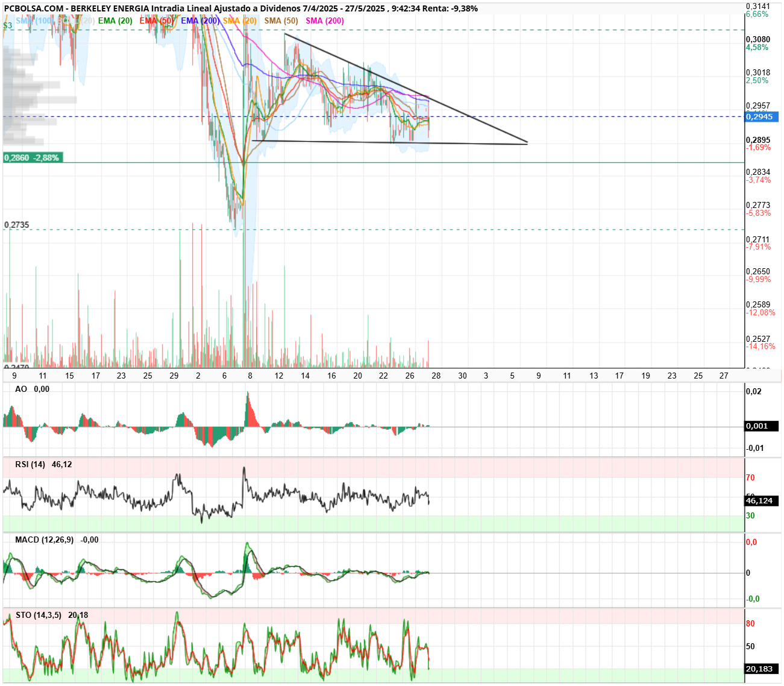Screen dimensions: 784x686
Task: Click the 0,2650 price axis label
Action: click(x=758, y=272)
